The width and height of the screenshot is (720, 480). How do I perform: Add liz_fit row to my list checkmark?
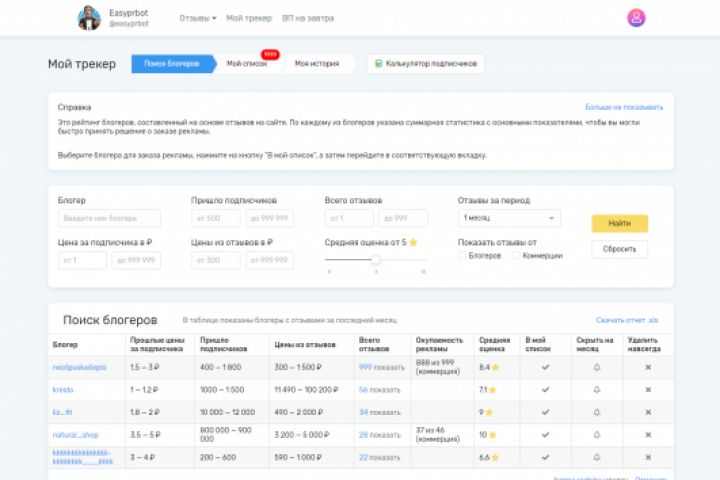coord(545,412)
